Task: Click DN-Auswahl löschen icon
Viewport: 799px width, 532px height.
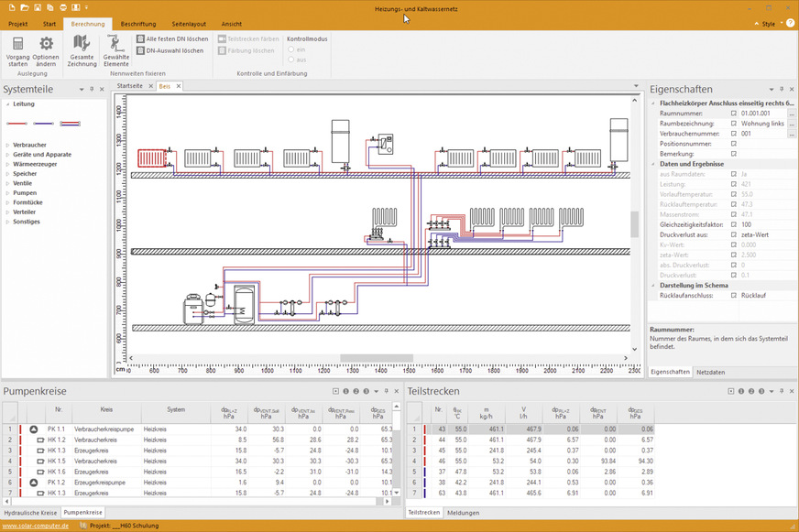Action: [x=140, y=51]
